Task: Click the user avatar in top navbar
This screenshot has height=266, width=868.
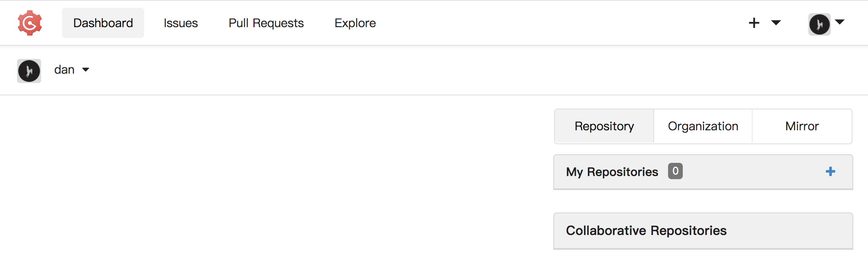Action: [x=819, y=24]
